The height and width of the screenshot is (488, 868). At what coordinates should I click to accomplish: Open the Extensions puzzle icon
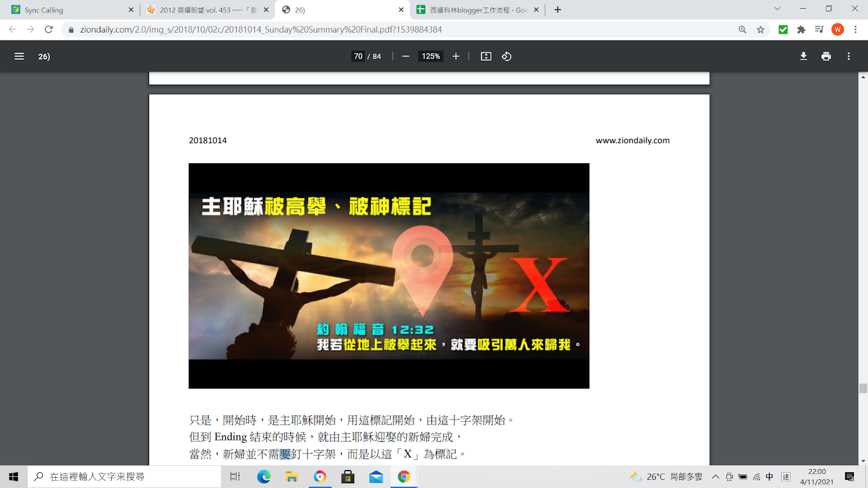[x=801, y=30]
